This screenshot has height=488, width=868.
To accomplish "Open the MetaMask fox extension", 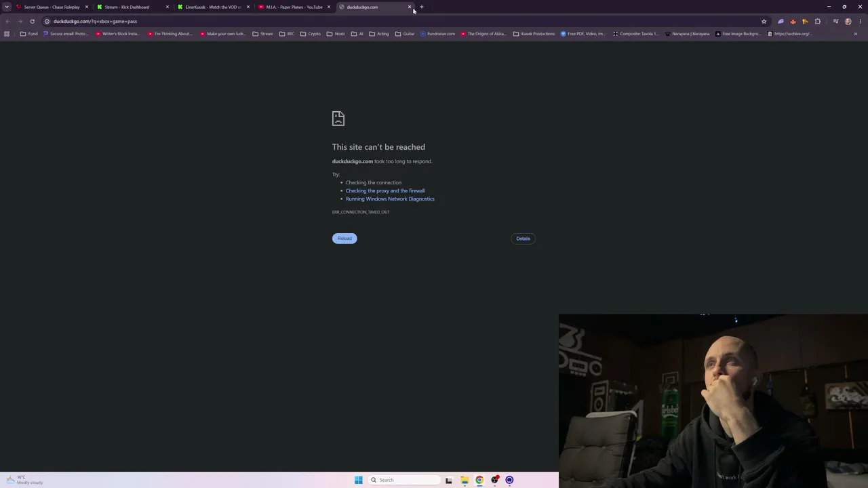I will (x=793, y=21).
